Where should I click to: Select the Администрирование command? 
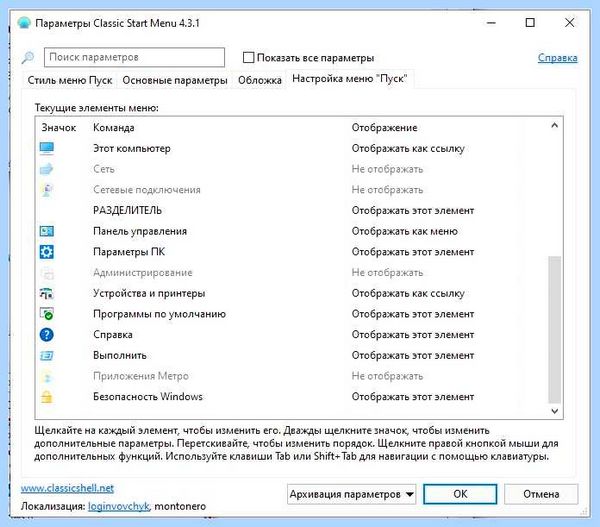[x=142, y=272]
